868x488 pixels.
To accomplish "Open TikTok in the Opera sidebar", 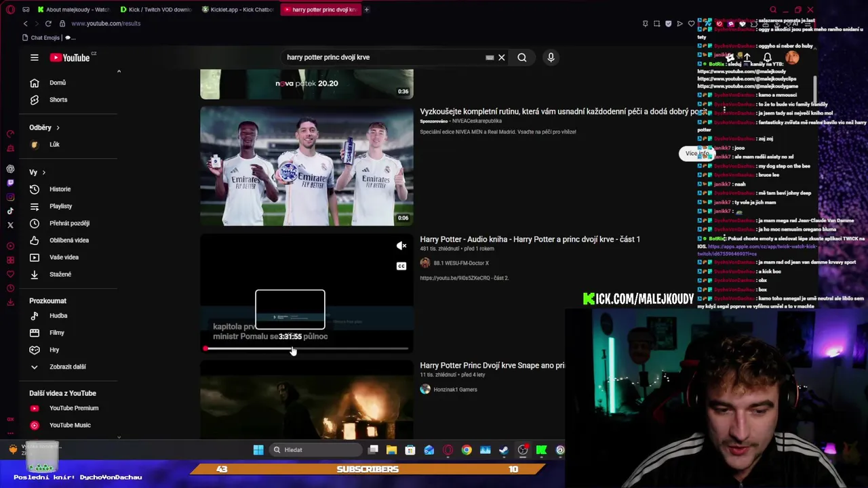I will pos(10,211).
